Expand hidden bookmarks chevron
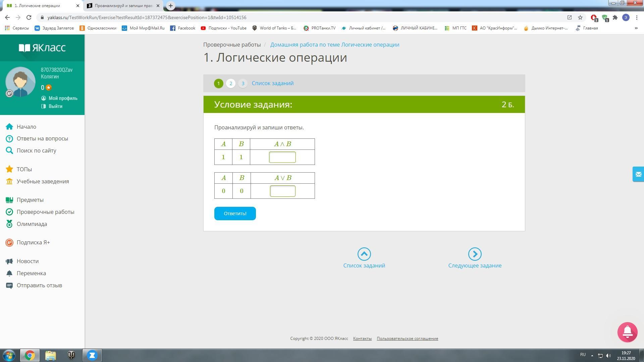Screen dimensions: 644x362 pyautogui.click(x=636, y=28)
